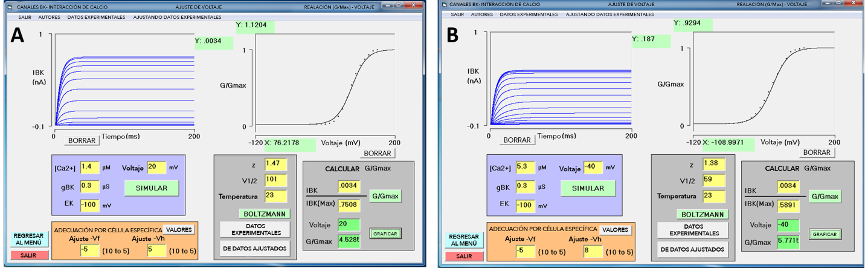Image resolution: width=868 pixels, height=268 pixels.
Task: Click BORRAR under panel A's IBK current graph
Action: [82, 140]
